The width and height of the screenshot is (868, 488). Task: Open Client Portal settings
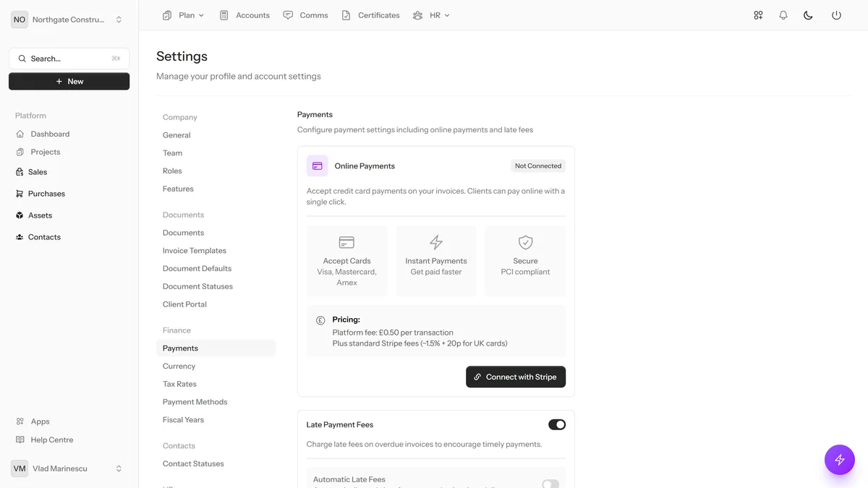(184, 304)
